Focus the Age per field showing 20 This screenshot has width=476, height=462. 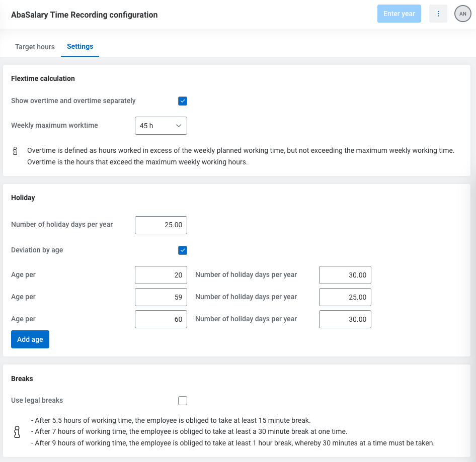[161, 275]
